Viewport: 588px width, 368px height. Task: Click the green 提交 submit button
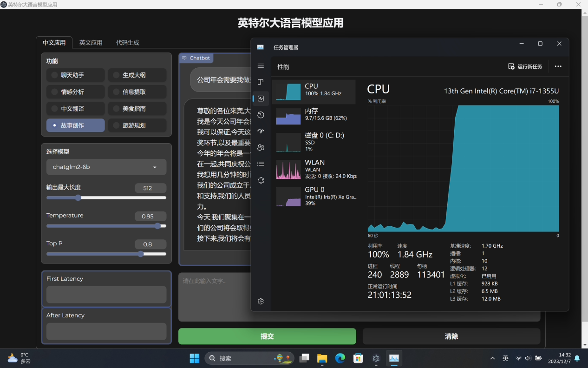[267, 336]
